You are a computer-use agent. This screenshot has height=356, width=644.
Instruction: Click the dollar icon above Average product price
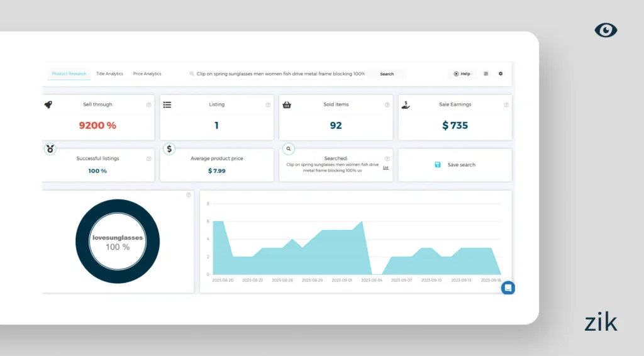(169, 149)
